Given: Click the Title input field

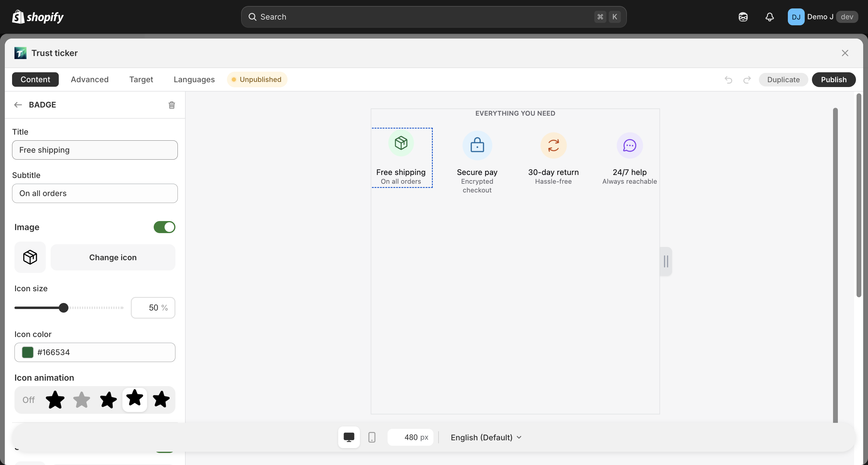Looking at the screenshot, I should (x=95, y=150).
